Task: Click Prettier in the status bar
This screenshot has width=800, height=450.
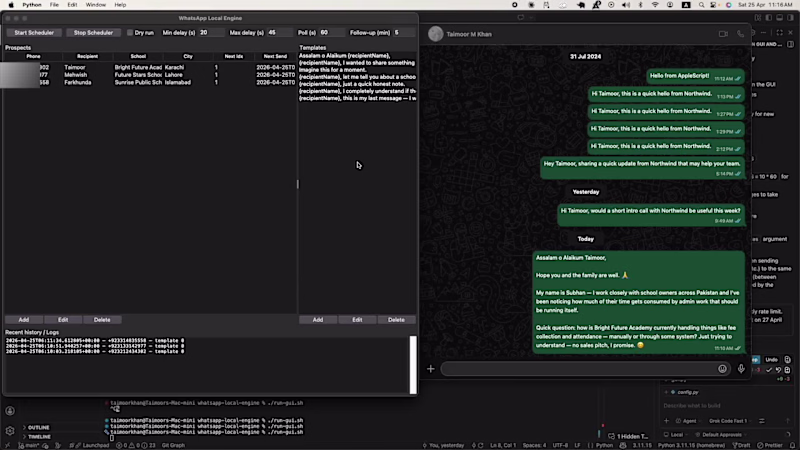Action: coord(771,445)
